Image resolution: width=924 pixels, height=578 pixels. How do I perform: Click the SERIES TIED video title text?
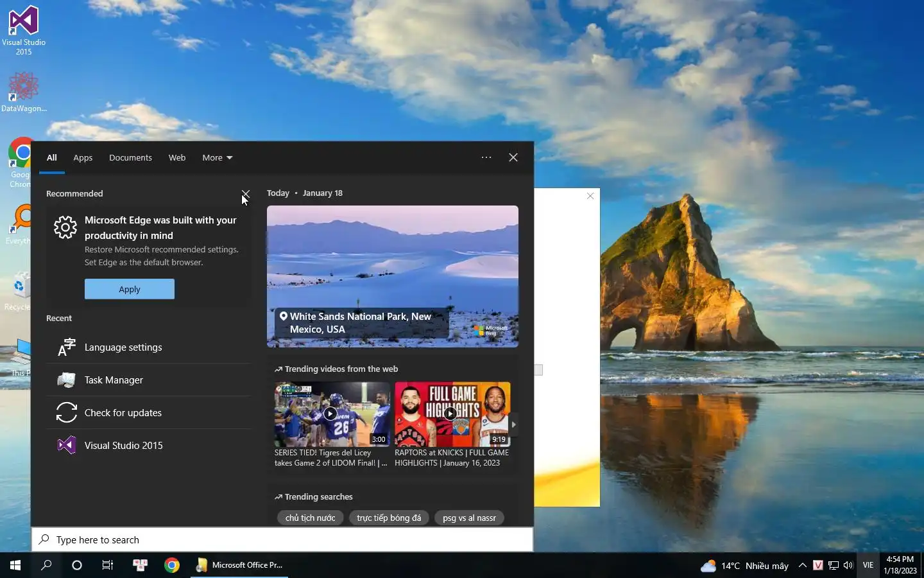click(x=331, y=458)
